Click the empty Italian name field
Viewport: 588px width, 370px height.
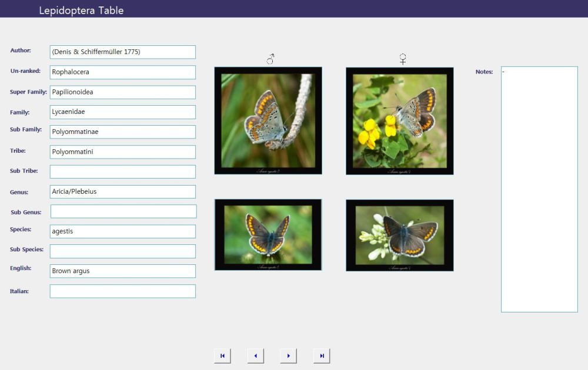point(122,291)
